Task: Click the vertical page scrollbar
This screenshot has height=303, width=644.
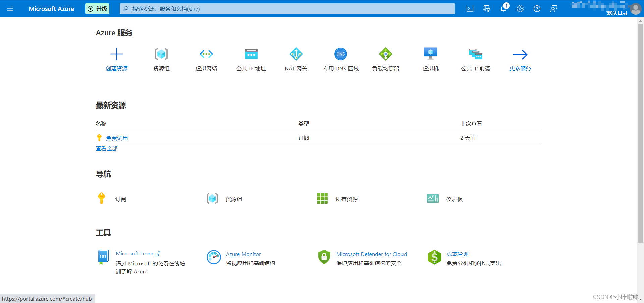Action: click(x=640, y=133)
